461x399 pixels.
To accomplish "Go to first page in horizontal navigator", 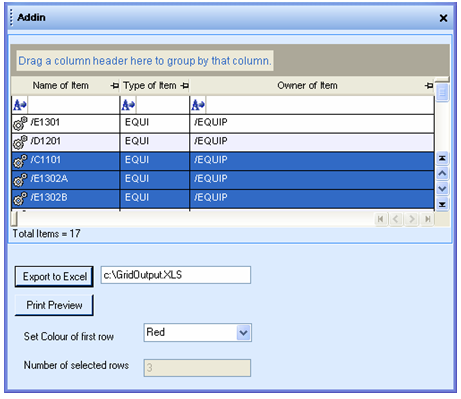I will point(381,219).
